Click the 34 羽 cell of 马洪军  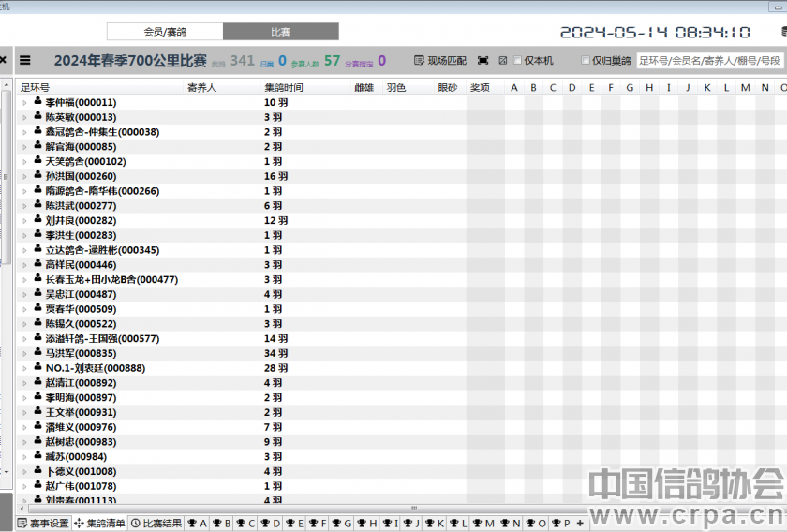pos(276,353)
